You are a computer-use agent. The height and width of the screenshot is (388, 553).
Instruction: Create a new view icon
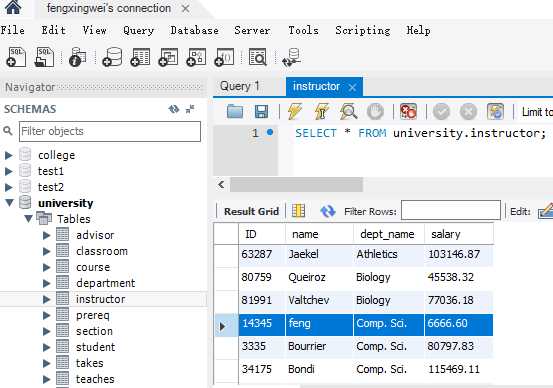point(168,57)
